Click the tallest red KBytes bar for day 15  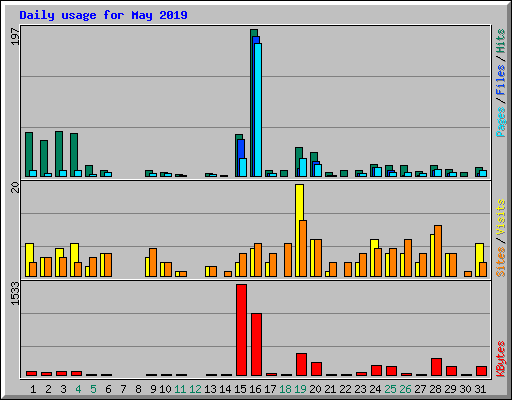pyautogui.click(x=241, y=330)
